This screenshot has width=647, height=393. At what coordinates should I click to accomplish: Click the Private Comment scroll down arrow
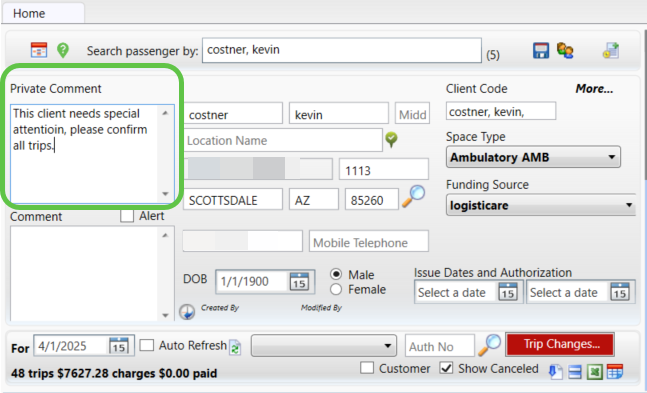[x=165, y=194]
